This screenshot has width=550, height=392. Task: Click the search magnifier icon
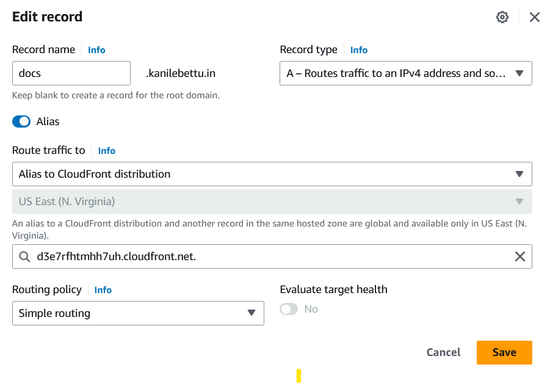(24, 256)
